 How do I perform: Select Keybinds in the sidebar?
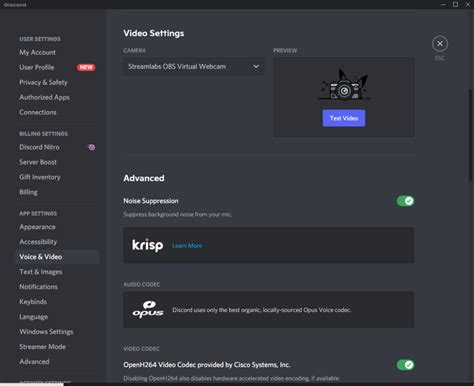tap(33, 302)
